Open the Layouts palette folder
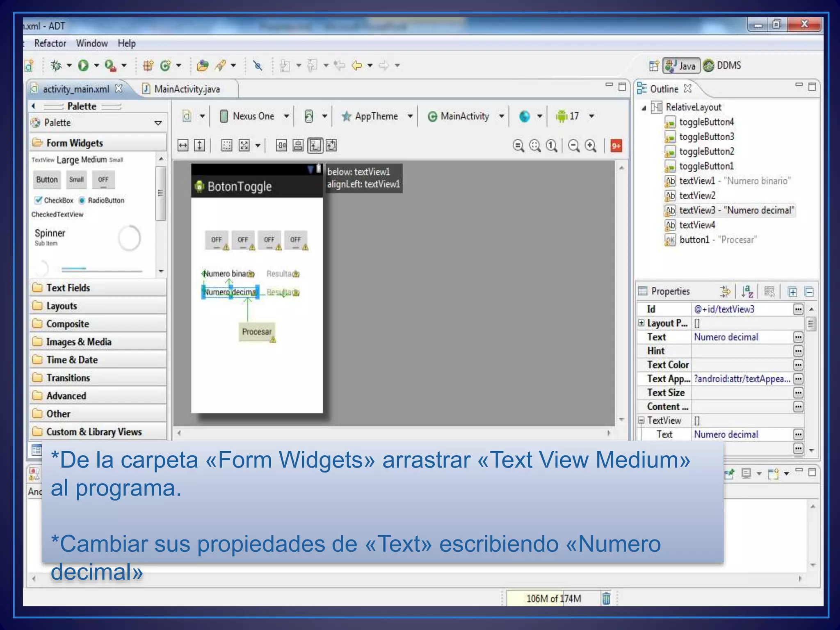This screenshot has height=630, width=840. (98, 306)
